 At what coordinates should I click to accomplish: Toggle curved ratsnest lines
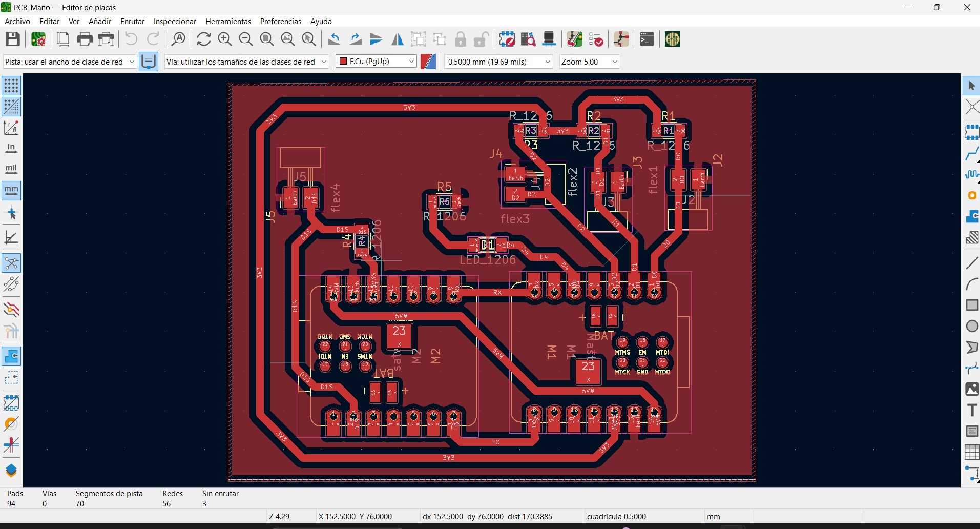pos(11,284)
